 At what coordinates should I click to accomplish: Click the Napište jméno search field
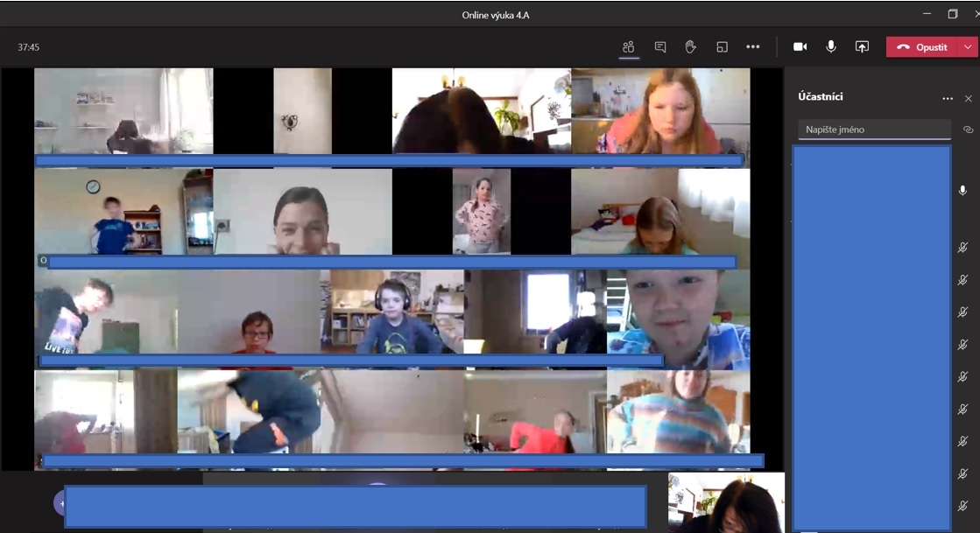click(874, 130)
